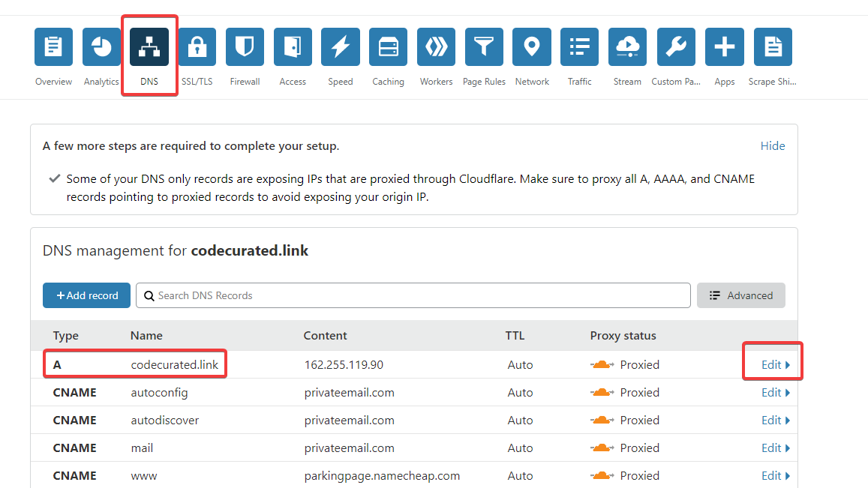Open the Caching drive icon
This screenshot has width=868, height=488.
pyautogui.click(x=388, y=46)
